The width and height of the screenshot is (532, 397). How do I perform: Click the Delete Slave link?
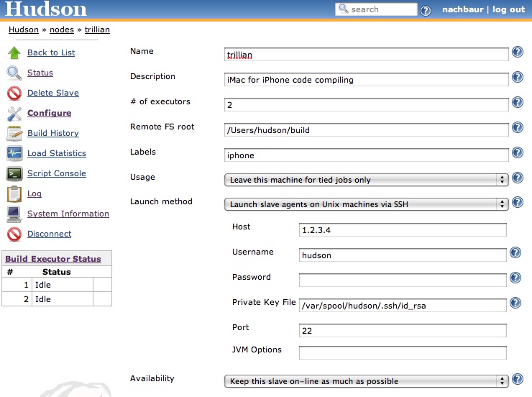53,93
